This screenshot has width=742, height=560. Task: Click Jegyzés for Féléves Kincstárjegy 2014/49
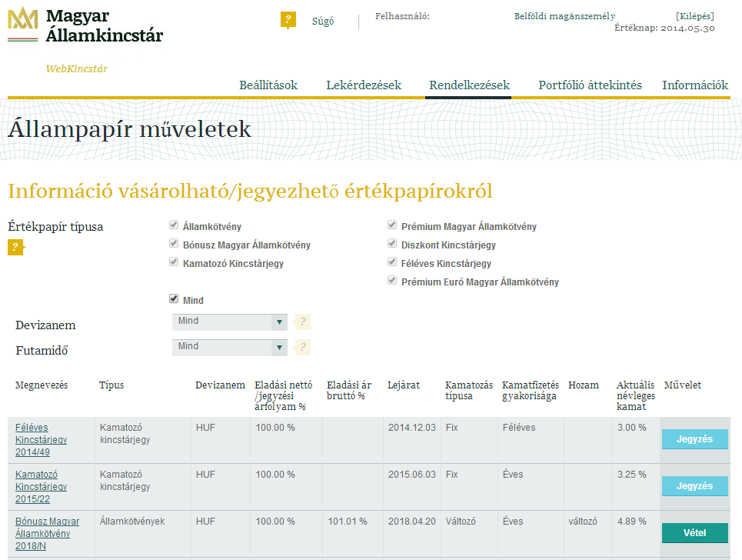tap(694, 439)
